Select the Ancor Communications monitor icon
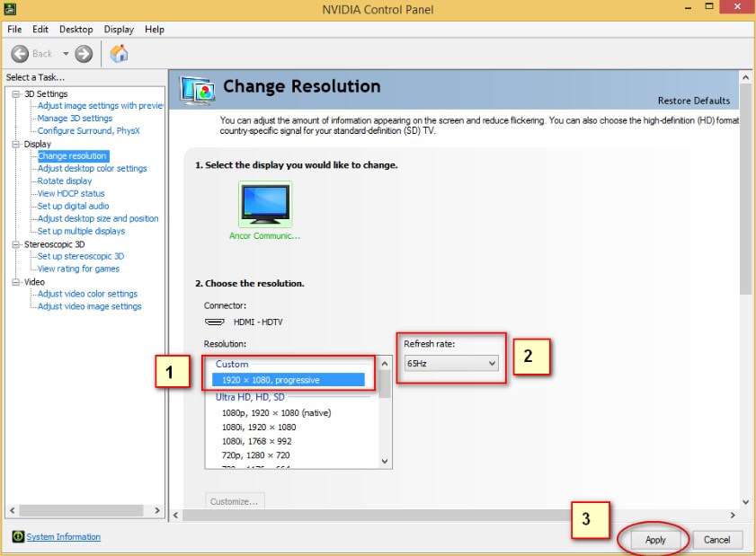 265,204
